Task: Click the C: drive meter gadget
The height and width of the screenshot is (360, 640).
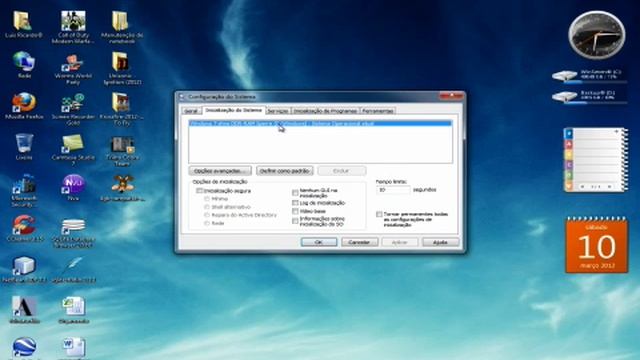Action: pyautogui.click(x=589, y=76)
